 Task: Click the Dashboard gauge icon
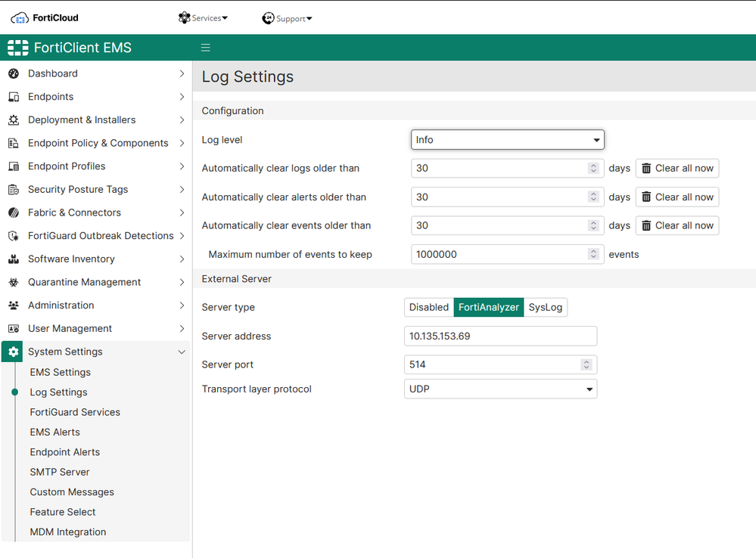click(x=14, y=74)
